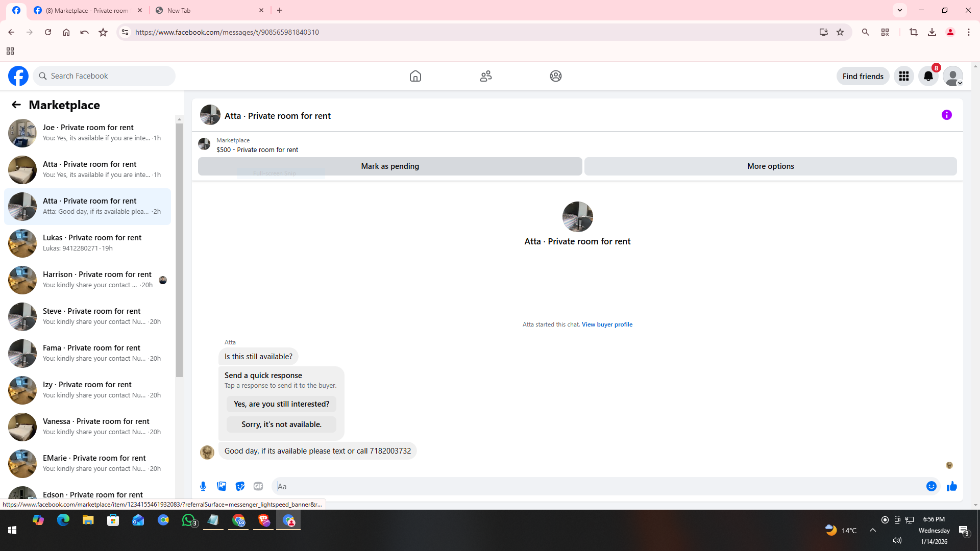Open conversation information purple icon
This screenshot has width=980, height=551.
[x=946, y=115]
